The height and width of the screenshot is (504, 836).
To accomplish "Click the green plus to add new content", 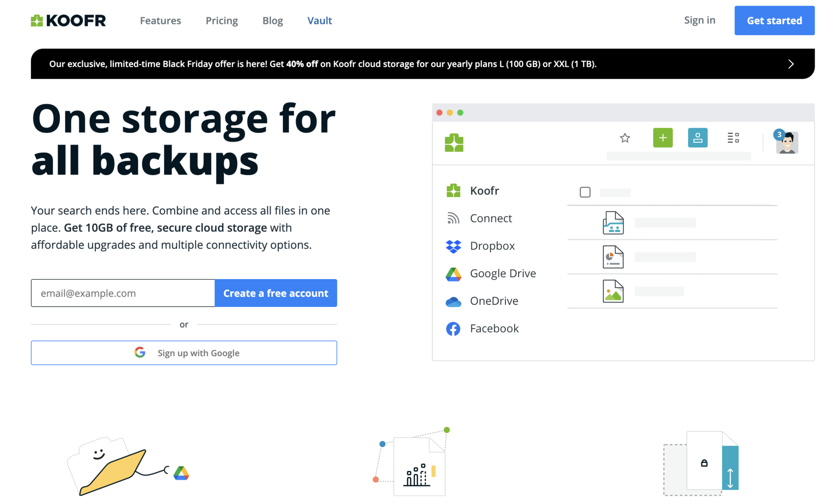I will click(x=663, y=138).
